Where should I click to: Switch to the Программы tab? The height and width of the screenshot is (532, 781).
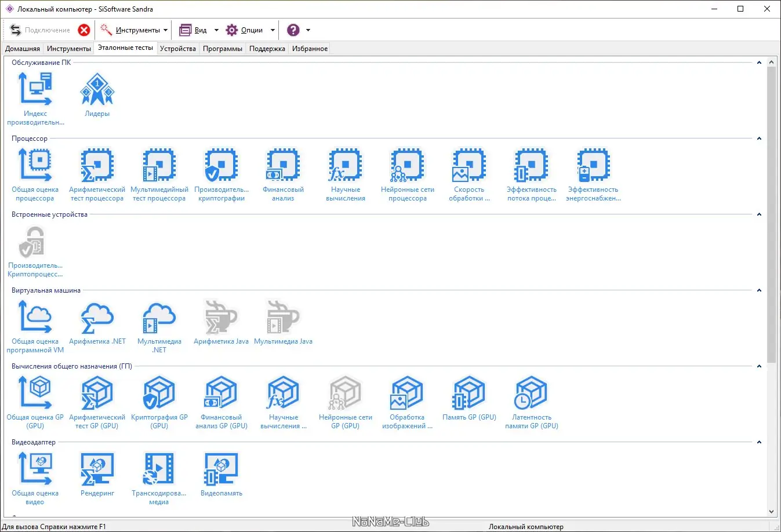(223, 49)
